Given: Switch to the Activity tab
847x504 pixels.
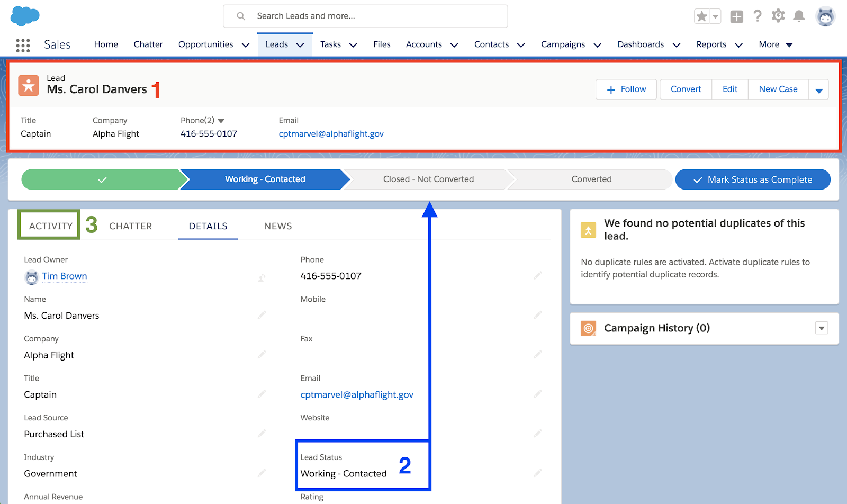Looking at the screenshot, I should click(x=50, y=226).
